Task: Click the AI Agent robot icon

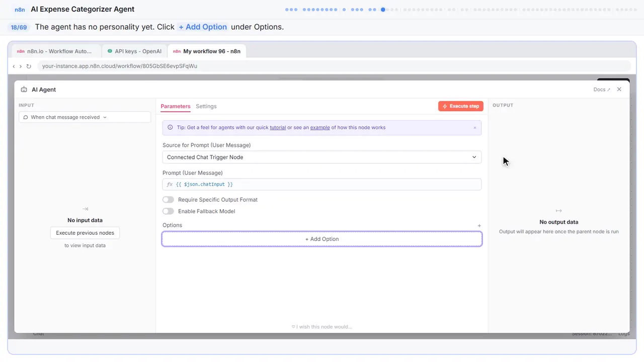Action: [24, 89]
